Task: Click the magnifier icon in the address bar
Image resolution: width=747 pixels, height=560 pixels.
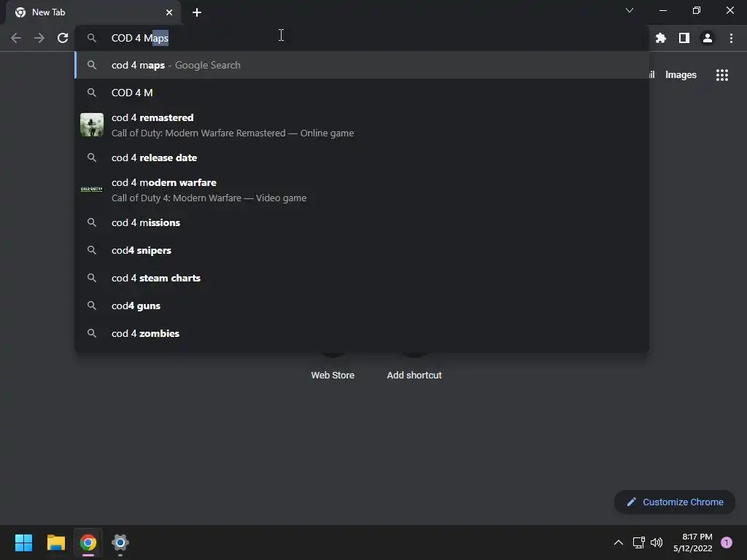Action: pyautogui.click(x=91, y=38)
